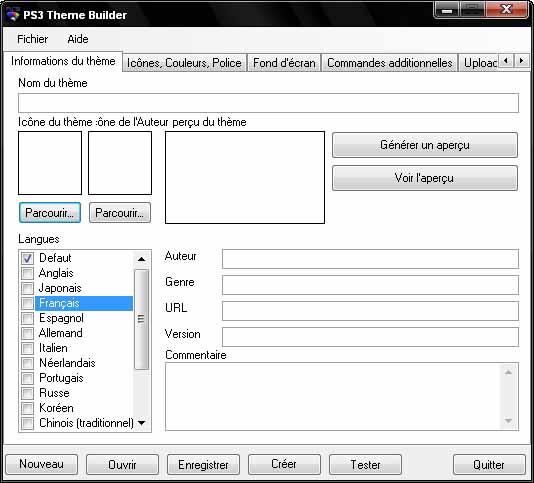This screenshot has width=534, height=483.
Task: Tick the Coréen checkbox
Action: [x=28, y=408]
